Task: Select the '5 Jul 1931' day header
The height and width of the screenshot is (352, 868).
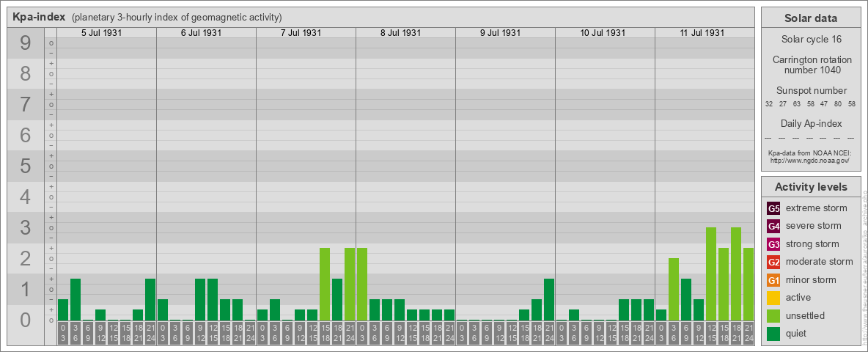Action: coord(101,33)
